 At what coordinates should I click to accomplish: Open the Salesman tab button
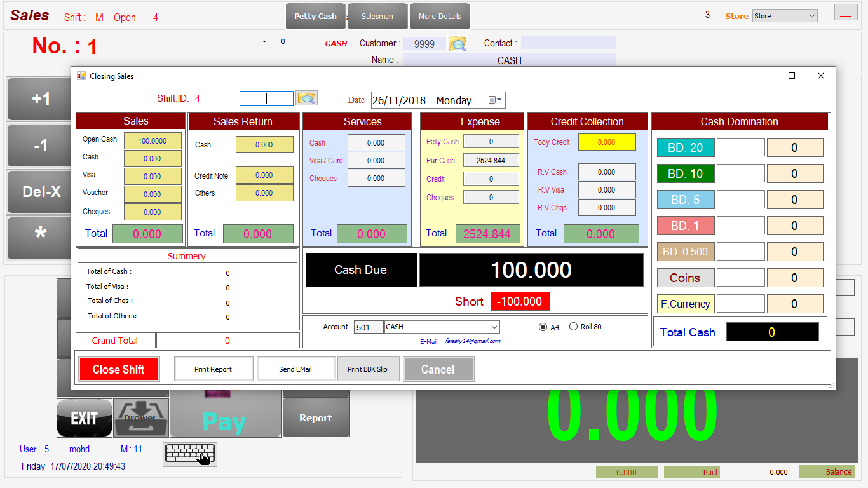[377, 17]
